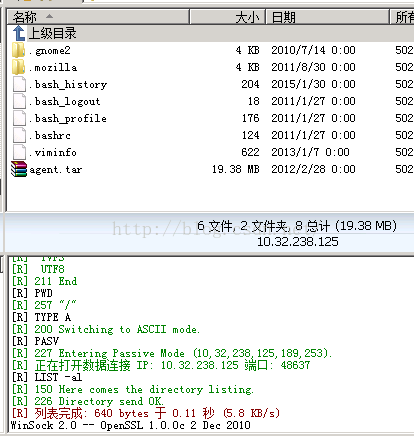The height and width of the screenshot is (436, 414).
Task: Click the parent directory up-arrow icon
Action: 19,33
